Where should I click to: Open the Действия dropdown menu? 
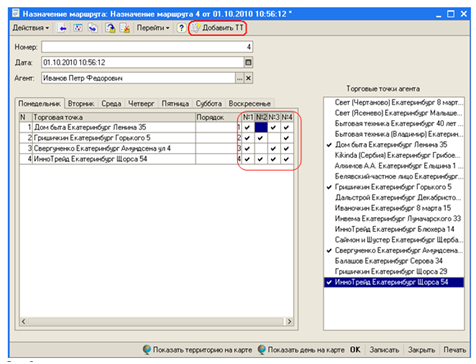(31, 28)
